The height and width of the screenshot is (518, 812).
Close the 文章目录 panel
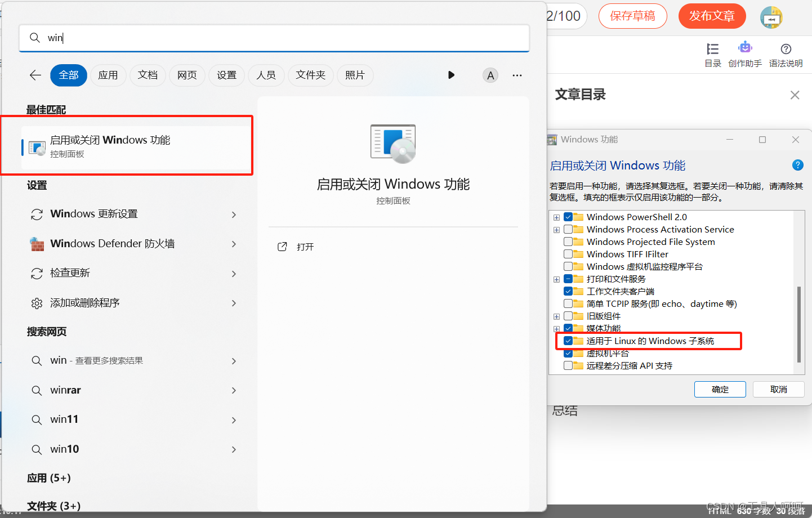coord(795,95)
